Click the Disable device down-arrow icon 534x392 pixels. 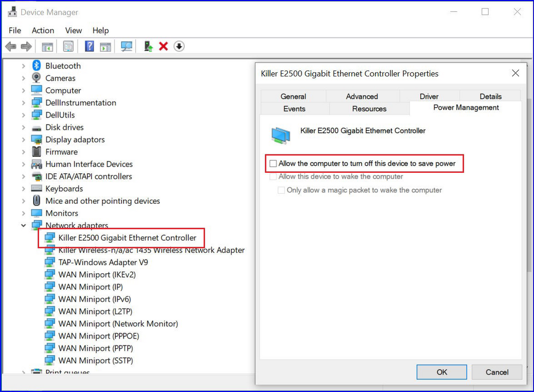pos(179,46)
